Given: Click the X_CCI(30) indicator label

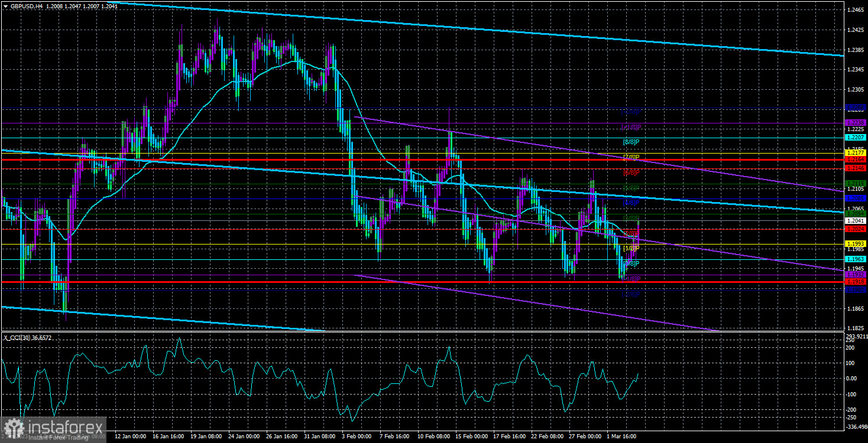Looking at the screenshot, I should [x=16, y=337].
